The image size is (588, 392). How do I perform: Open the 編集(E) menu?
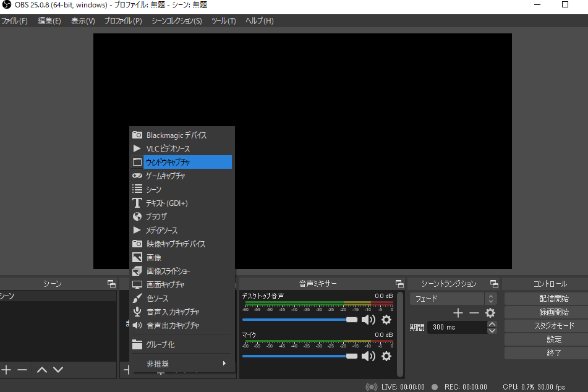pos(49,21)
